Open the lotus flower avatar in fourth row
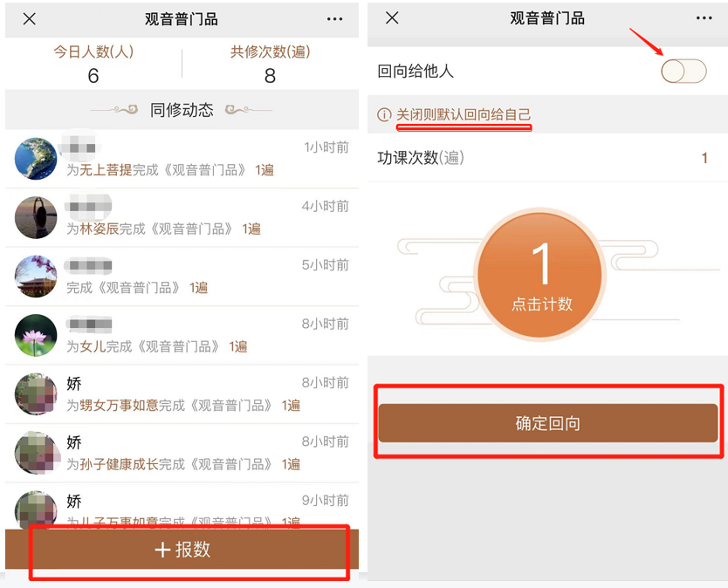Screen dimensions: 728x588 coord(36,335)
